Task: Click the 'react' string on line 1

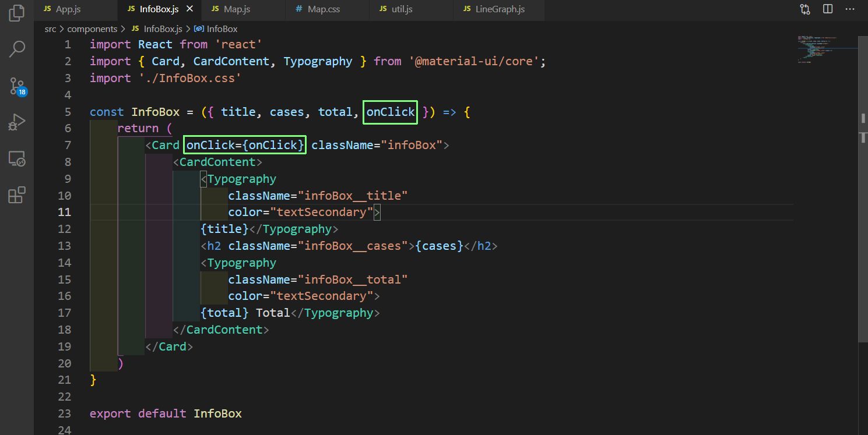Action: pos(238,44)
